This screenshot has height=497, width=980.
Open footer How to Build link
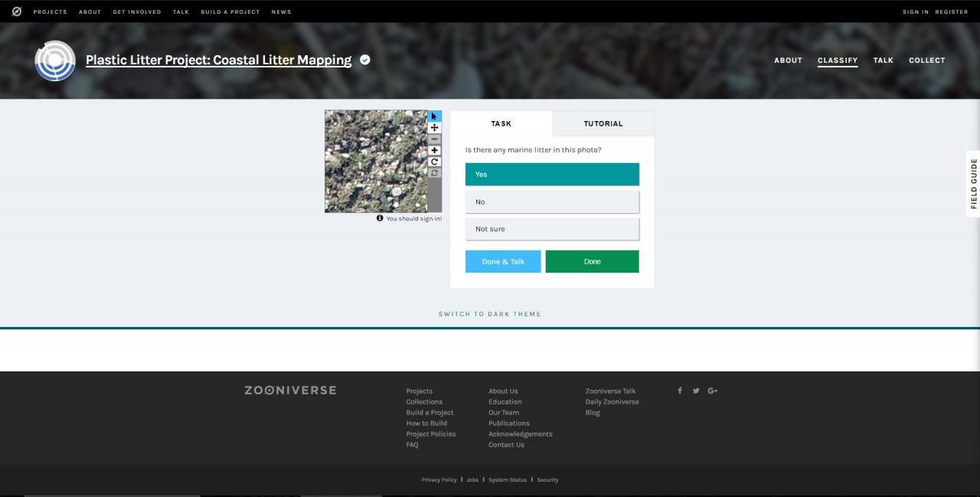pos(426,423)
